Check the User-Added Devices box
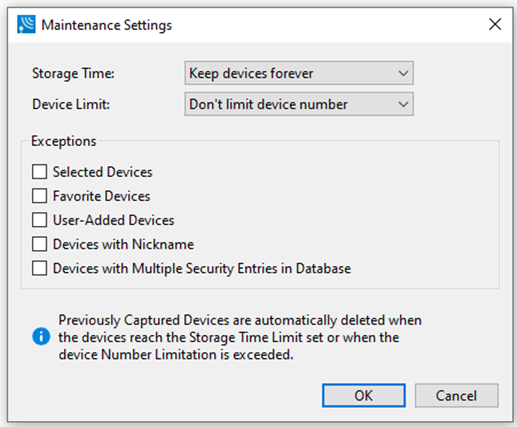Screen dimensions: 517x427 coord(39,220)
